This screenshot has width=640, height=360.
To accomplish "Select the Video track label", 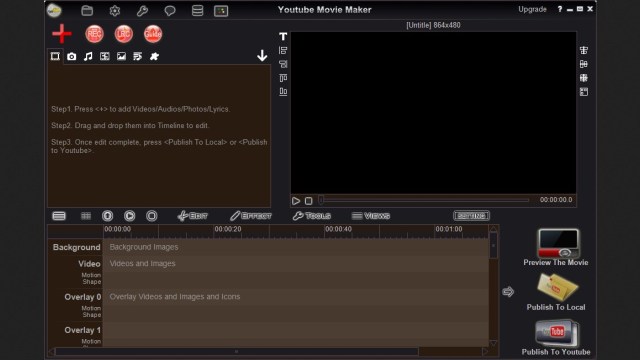I will [x=89, y=264].
